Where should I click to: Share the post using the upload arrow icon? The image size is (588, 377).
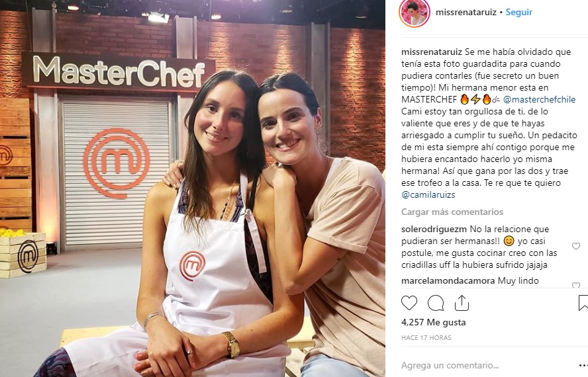(462, 303)
